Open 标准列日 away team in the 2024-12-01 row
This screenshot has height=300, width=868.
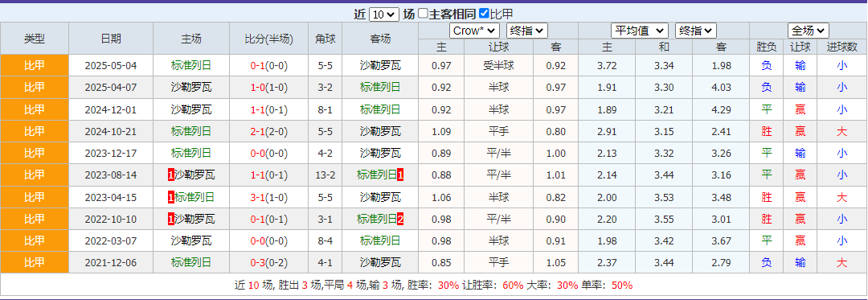coord(379,109)
